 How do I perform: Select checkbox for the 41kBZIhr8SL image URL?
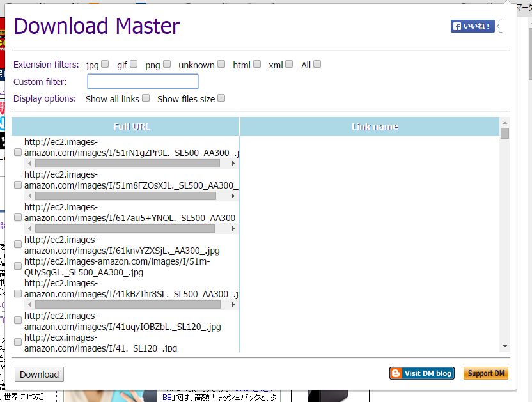click(x=18, y=293)
